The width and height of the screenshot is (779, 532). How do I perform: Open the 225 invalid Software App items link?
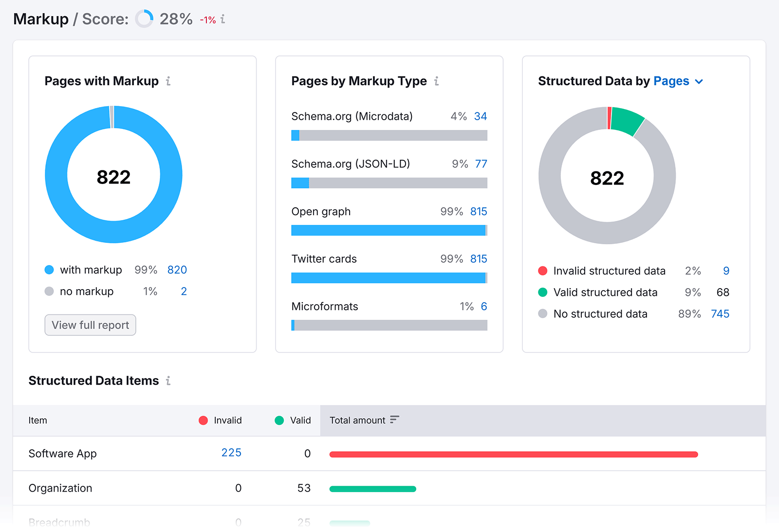[231, 453]
